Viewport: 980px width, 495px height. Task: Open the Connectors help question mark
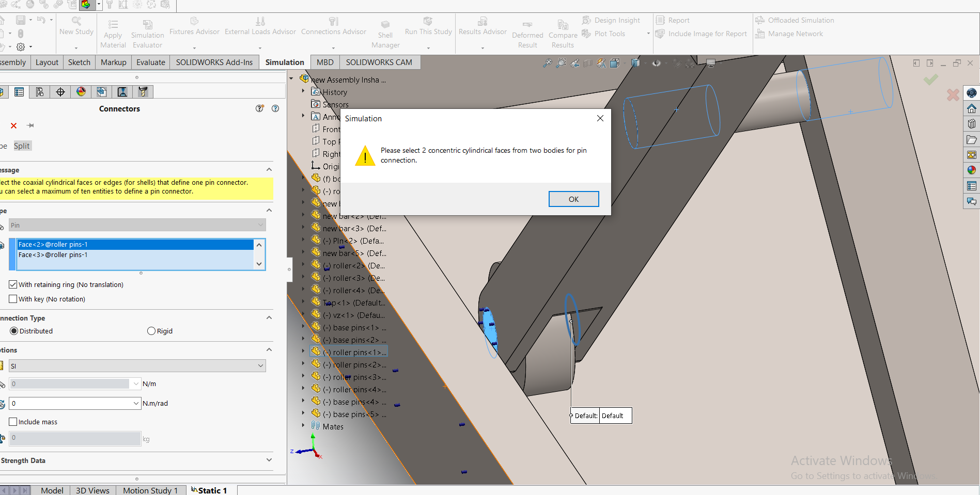tap(275, 108)
